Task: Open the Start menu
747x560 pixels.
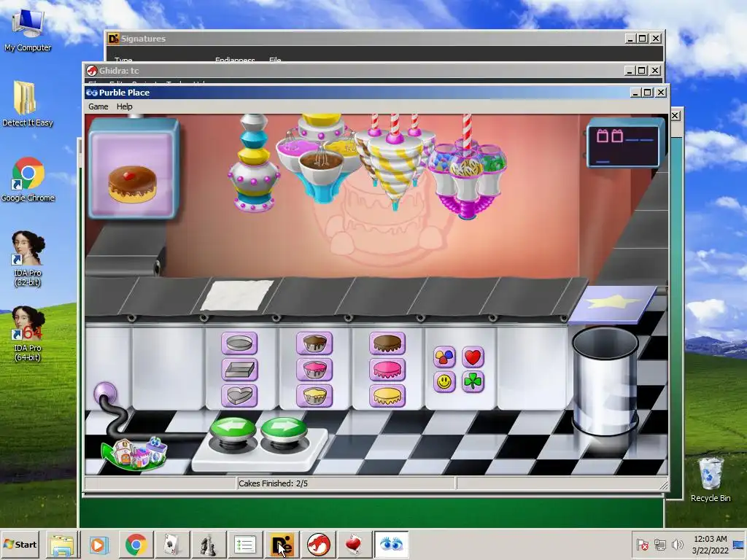Action: 20,544
